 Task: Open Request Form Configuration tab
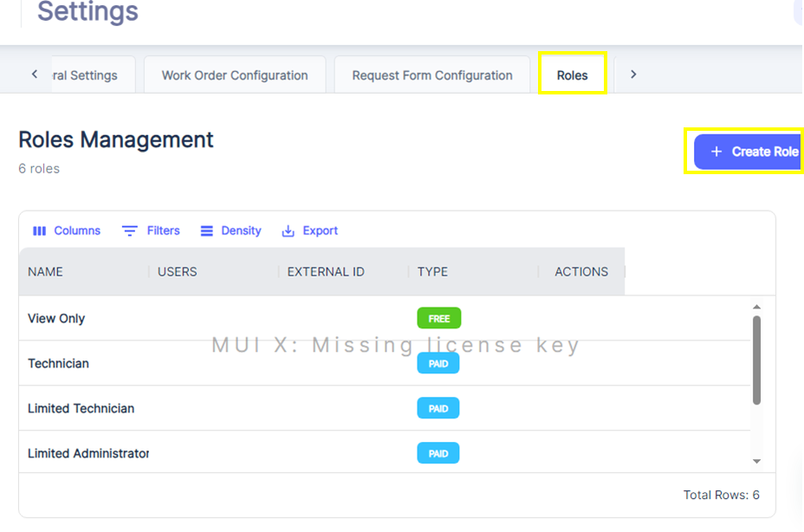(432, 75)
